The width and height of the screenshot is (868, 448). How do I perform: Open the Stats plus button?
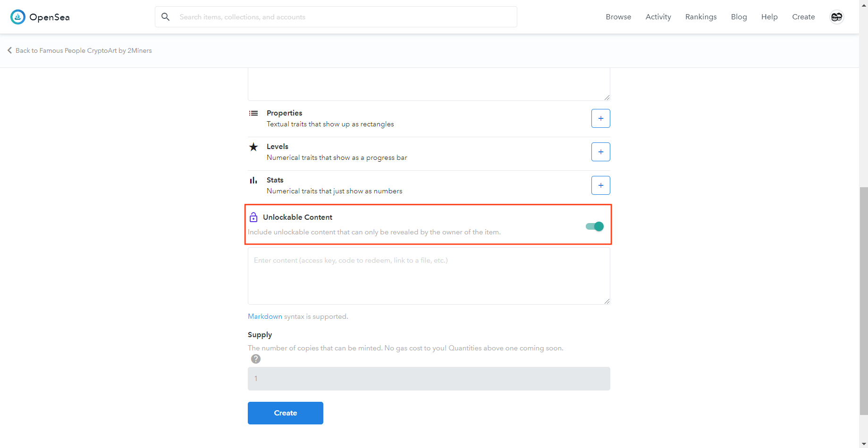[600, 185]
